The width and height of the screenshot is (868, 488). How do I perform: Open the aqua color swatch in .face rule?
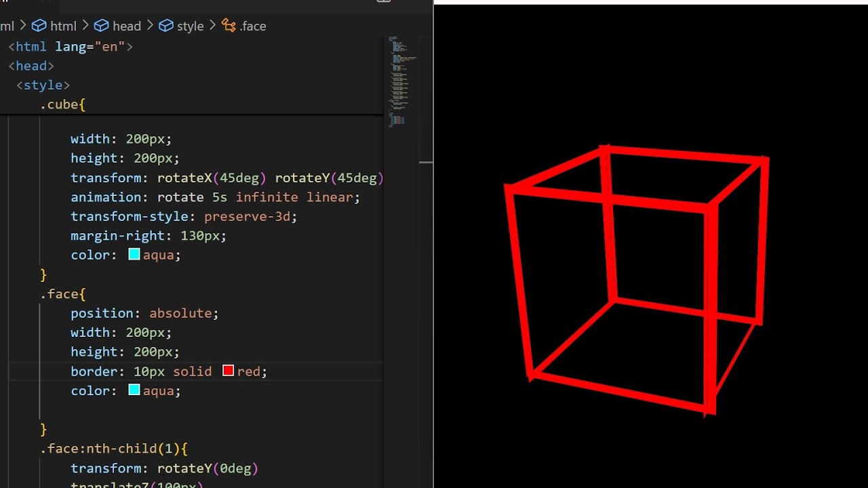point(134,390)
